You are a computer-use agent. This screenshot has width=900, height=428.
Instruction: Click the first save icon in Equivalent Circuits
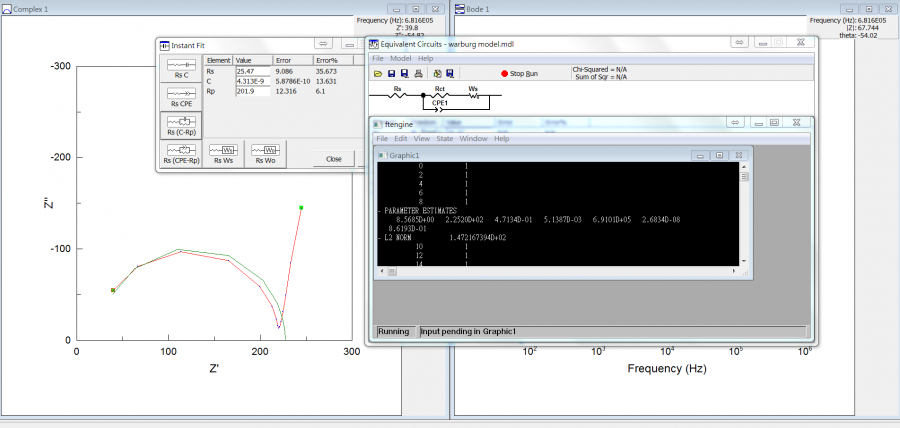(x=391, y=74)
